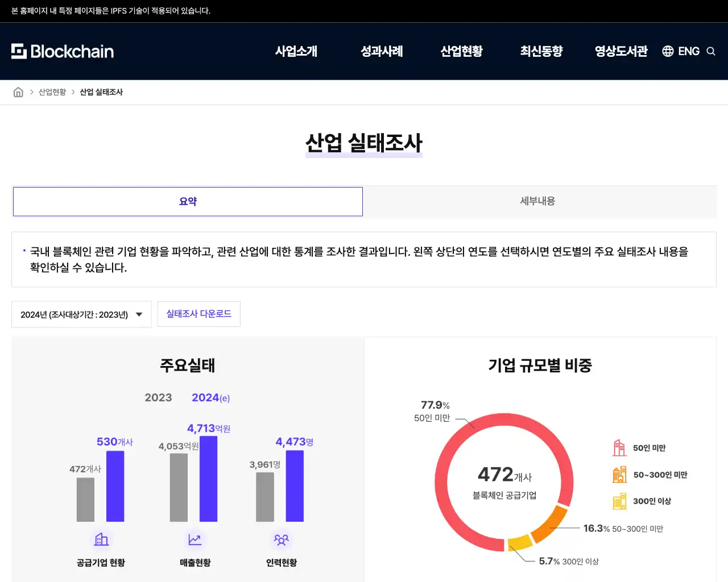Click the orange 50~300인 미만 legend icon

(x=619, y=475)
